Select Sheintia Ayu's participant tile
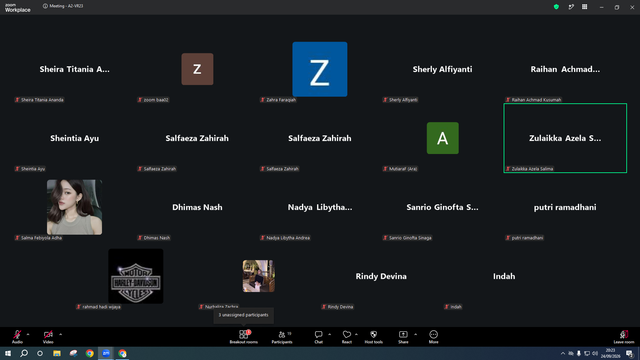 click(x=74, y=138)
